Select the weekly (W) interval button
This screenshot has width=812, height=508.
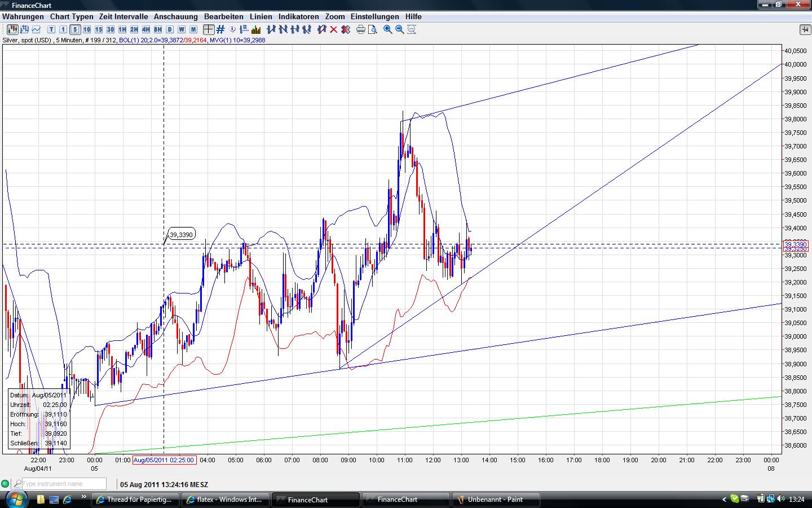[182, 29]
